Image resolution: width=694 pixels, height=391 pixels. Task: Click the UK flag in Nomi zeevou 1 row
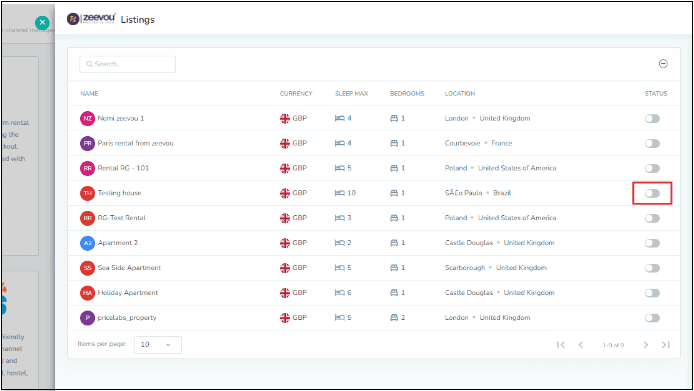point(285,118)
